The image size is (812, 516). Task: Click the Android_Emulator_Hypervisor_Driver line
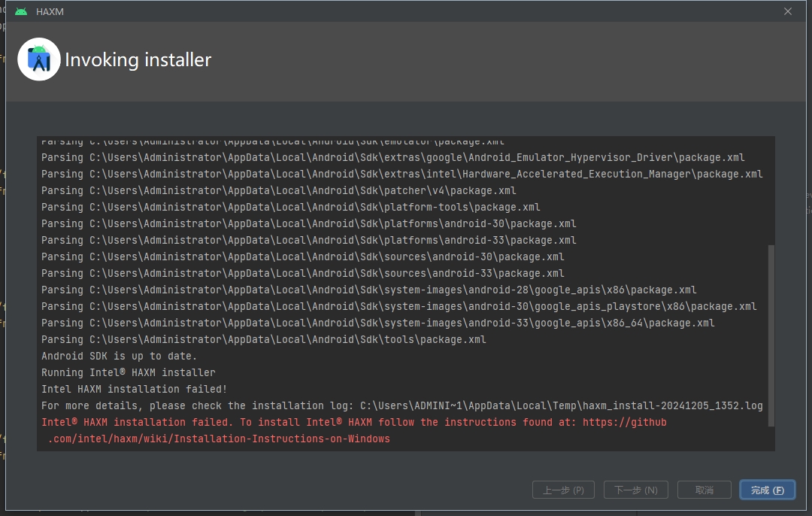coord(393,157)
